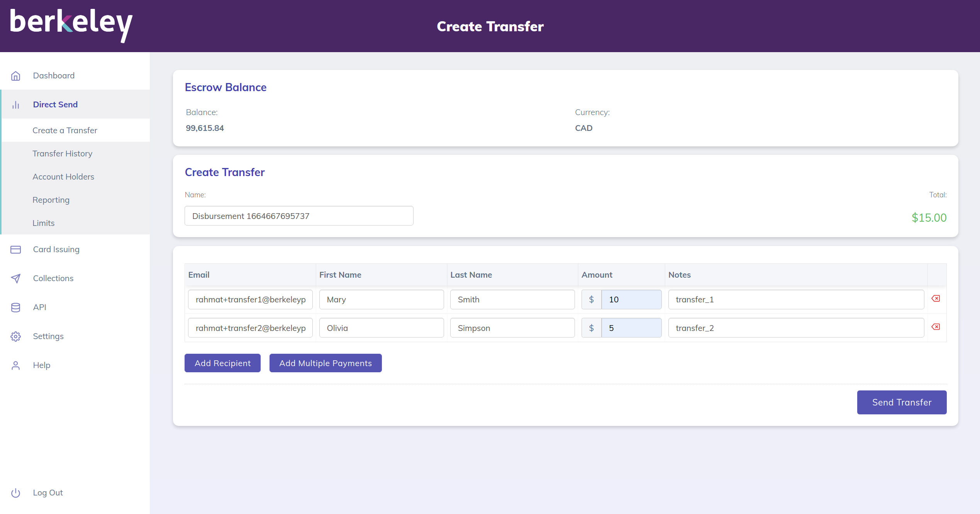980x514 pixels.
Task: Go to Account Holders
Action: pos(76,176)
